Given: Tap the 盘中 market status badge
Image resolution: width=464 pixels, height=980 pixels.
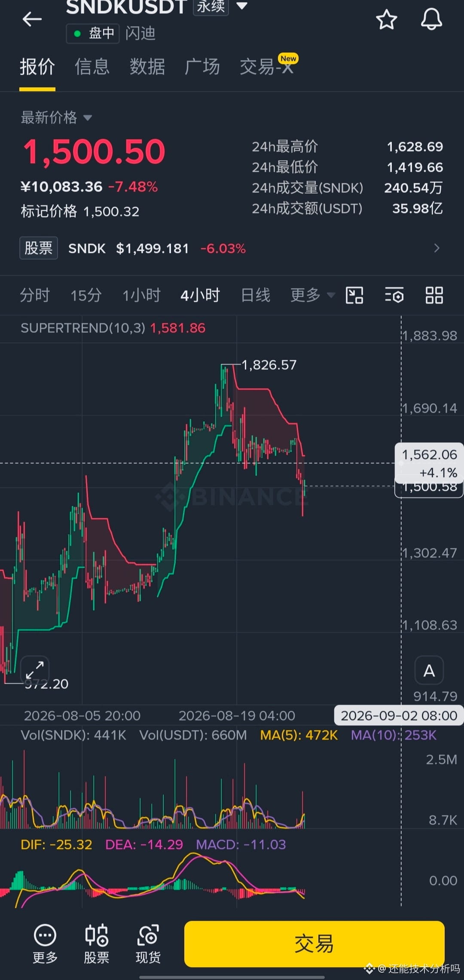Looking at the screenshot, I should pos(93,33).
